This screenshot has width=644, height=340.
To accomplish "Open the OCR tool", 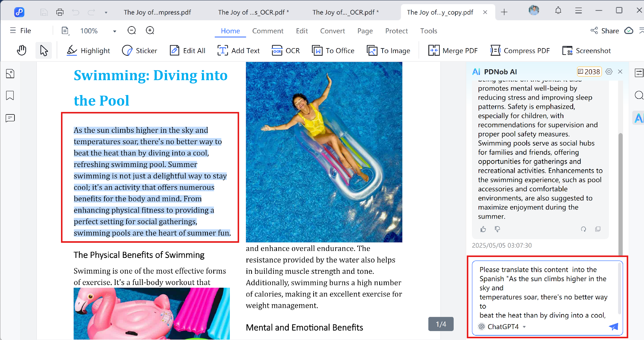I will [286, 50].
